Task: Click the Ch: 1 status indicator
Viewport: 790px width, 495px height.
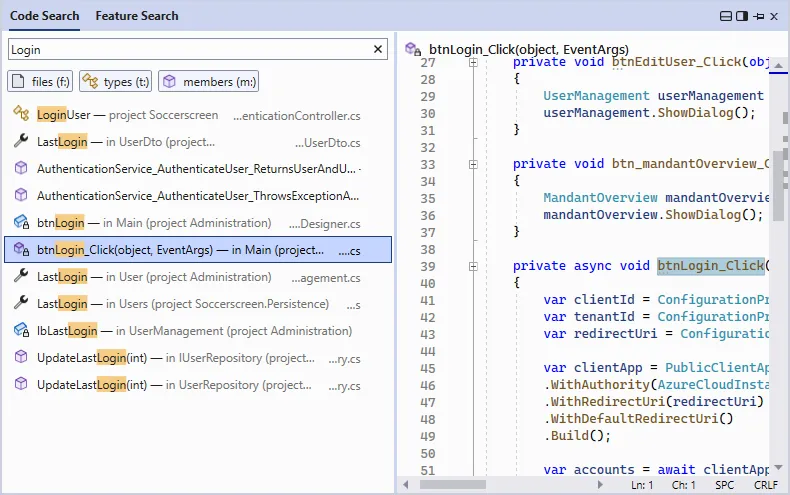Action: 683,485
